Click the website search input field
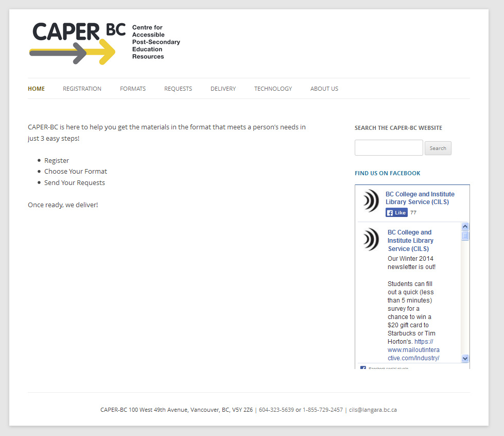 pyautogui.click(x=389, y=148)
